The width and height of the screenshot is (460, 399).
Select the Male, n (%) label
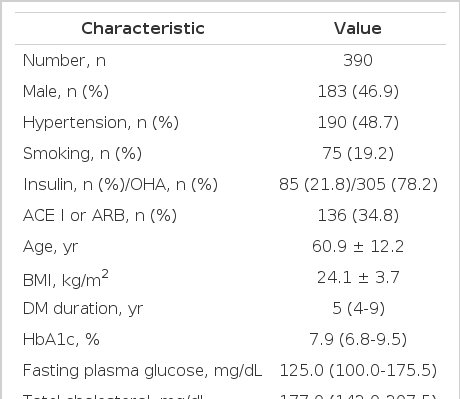(x=66, y=92)
